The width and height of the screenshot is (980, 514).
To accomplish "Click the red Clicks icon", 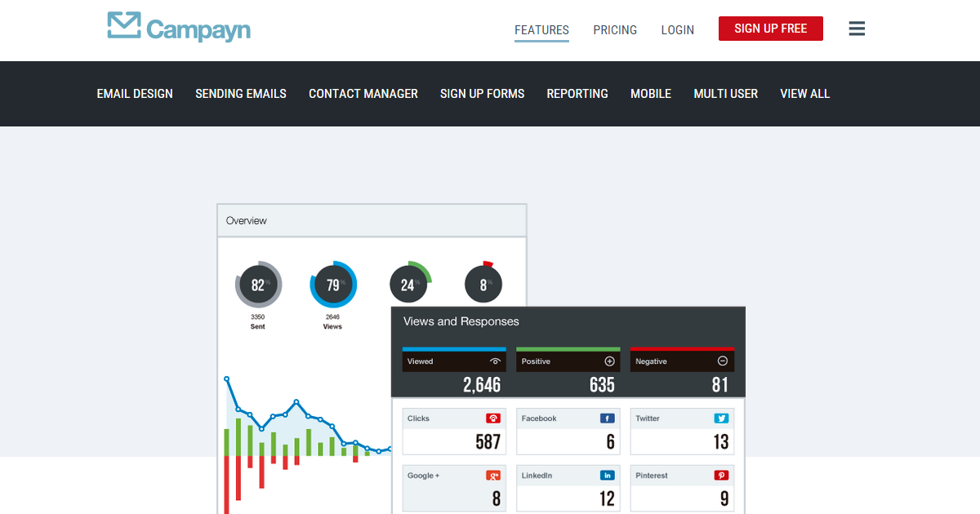I will pos(493,419).
